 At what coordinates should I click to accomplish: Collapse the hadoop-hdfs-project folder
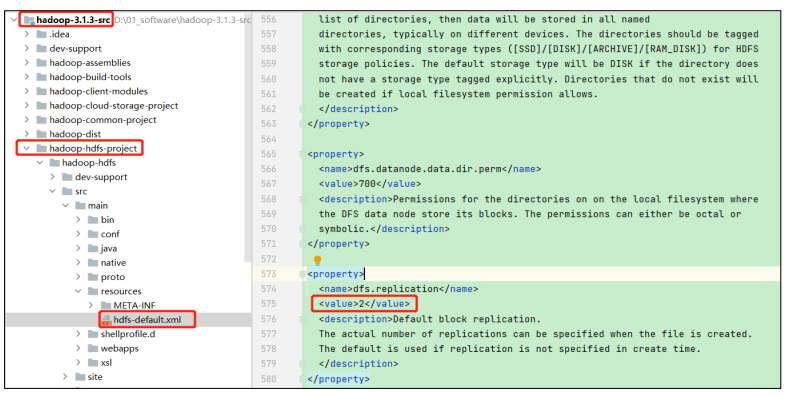[x=26, y=148]
